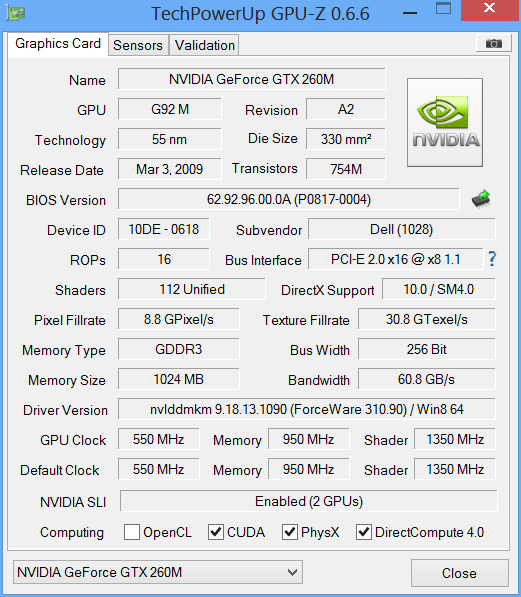Click GPU Clock row Memory 950 MHz
This screenshot has width=521, height=597.
coord(308,439)
